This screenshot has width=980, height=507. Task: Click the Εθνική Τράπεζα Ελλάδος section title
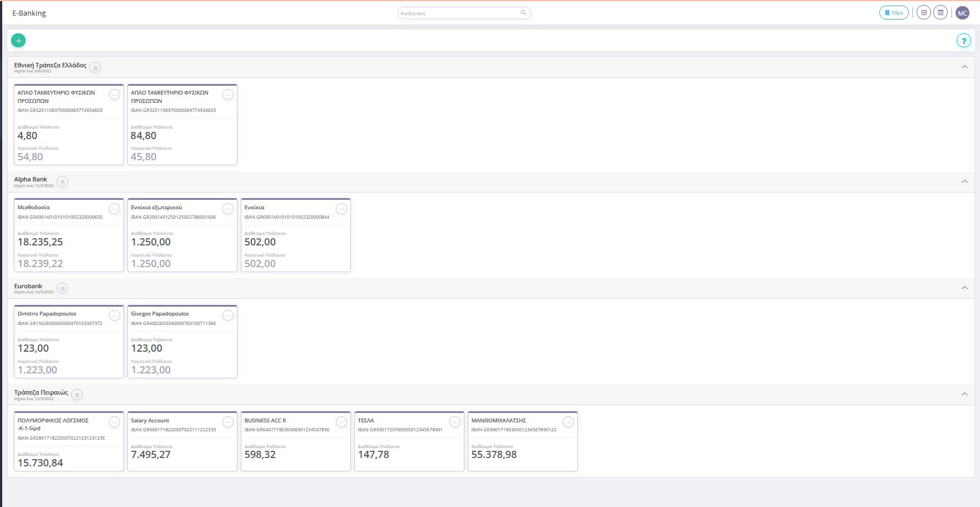click(50, 65)
